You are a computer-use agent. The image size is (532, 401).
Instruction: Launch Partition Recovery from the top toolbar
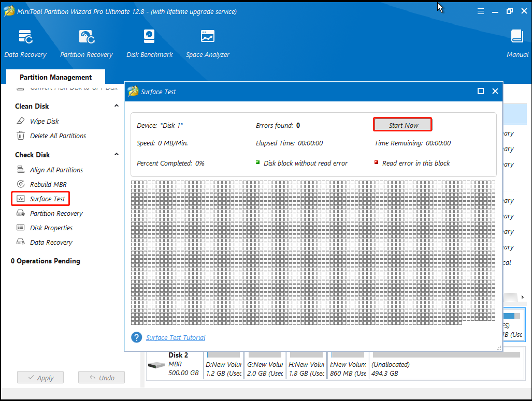(x=87, y=43)
